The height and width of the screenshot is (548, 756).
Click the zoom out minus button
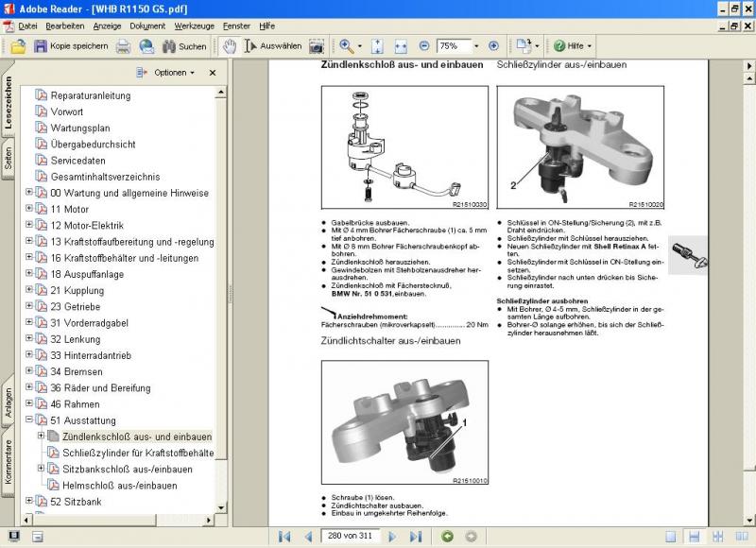[423, 45]
